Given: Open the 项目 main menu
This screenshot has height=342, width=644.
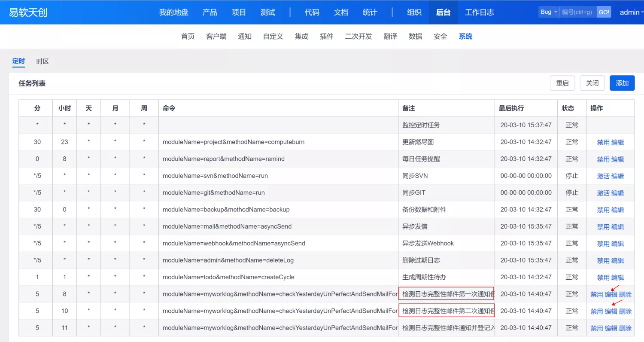Looking at the screenshot, I should tap(239, 12).
